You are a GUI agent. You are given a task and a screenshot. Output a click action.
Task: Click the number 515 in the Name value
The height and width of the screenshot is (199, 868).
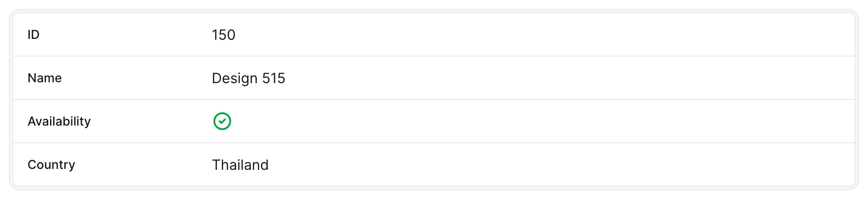274,78
